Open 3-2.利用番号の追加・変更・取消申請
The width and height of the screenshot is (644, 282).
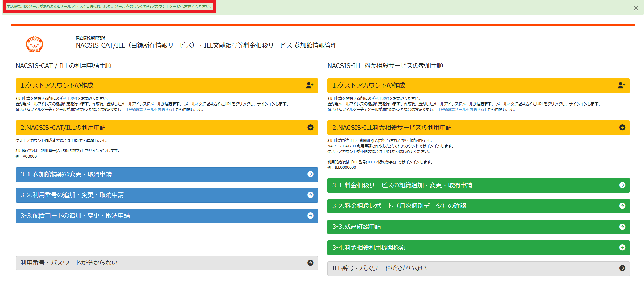pyautogui.click(x=167, y=195)
